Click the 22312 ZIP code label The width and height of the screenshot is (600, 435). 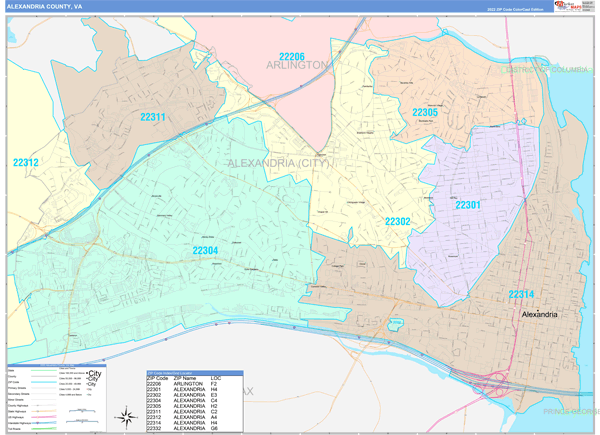click(25, 161)
